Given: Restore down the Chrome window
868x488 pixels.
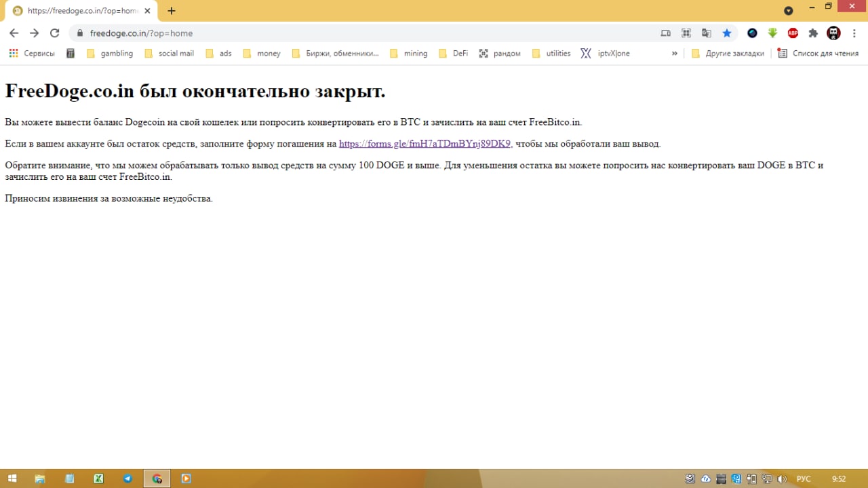Looking at the screenshot, I should [x=828, y=7].
